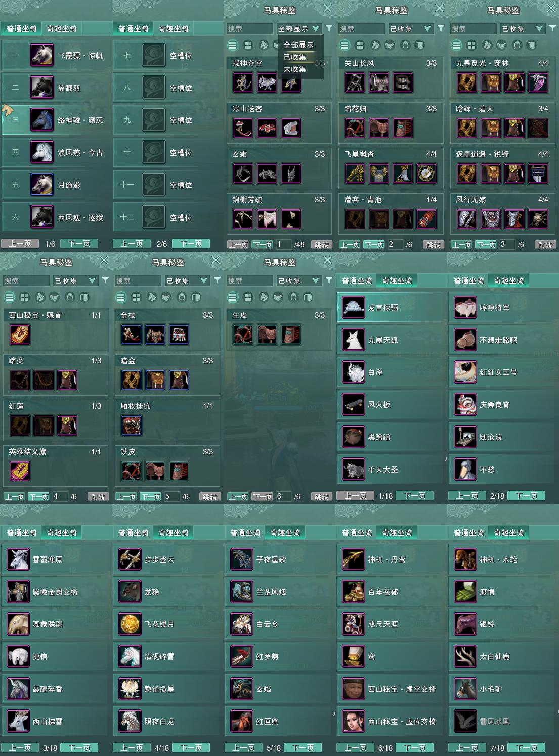The height and width of the screenshot is (756, 559).
Task: Switch to 普通坐骑 tab above 龙宫探骊
Action: [357, 281]
